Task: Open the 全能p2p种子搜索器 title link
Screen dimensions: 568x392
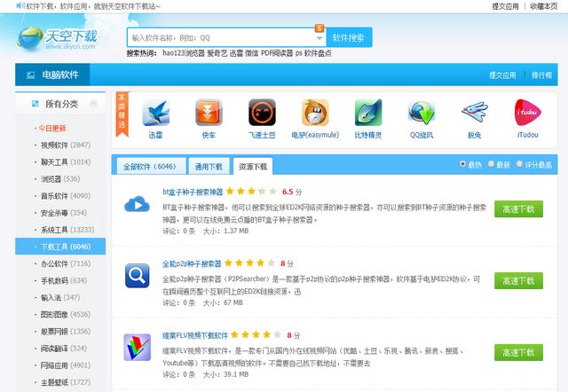Action: (x=192, y=263)
